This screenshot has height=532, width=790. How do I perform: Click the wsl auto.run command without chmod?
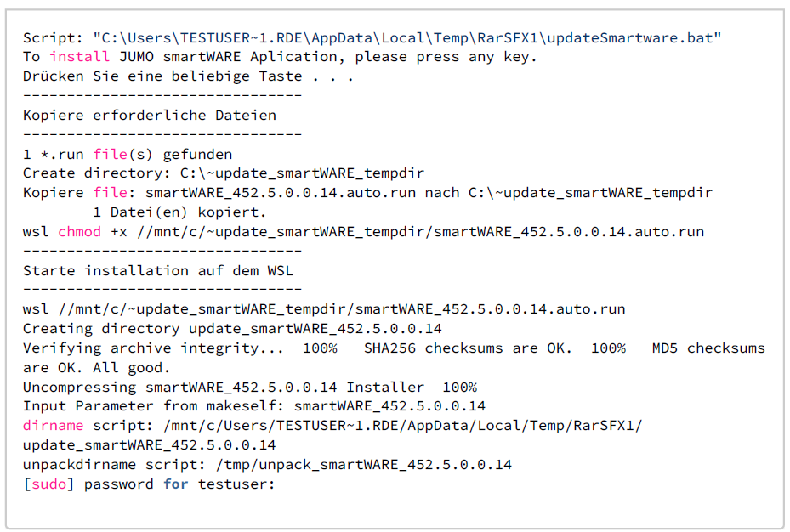[324, 309]
